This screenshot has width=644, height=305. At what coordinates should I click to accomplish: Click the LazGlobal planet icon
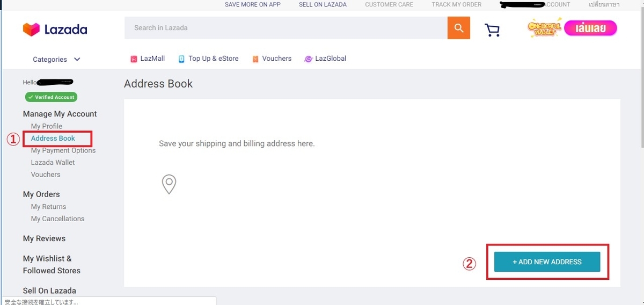[x=308, y=59]
